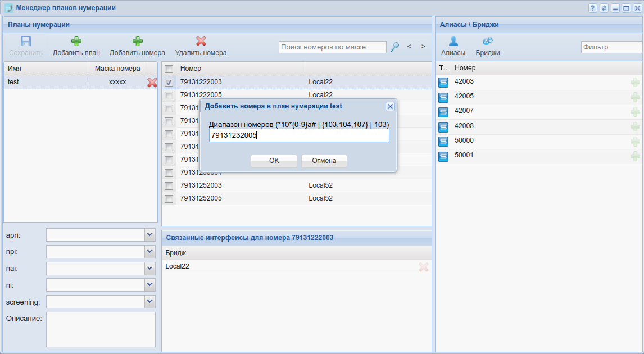This screenshot has height=354, width=644.
Task: Open the npi dropdown list
Action: (x=149, y=251)
